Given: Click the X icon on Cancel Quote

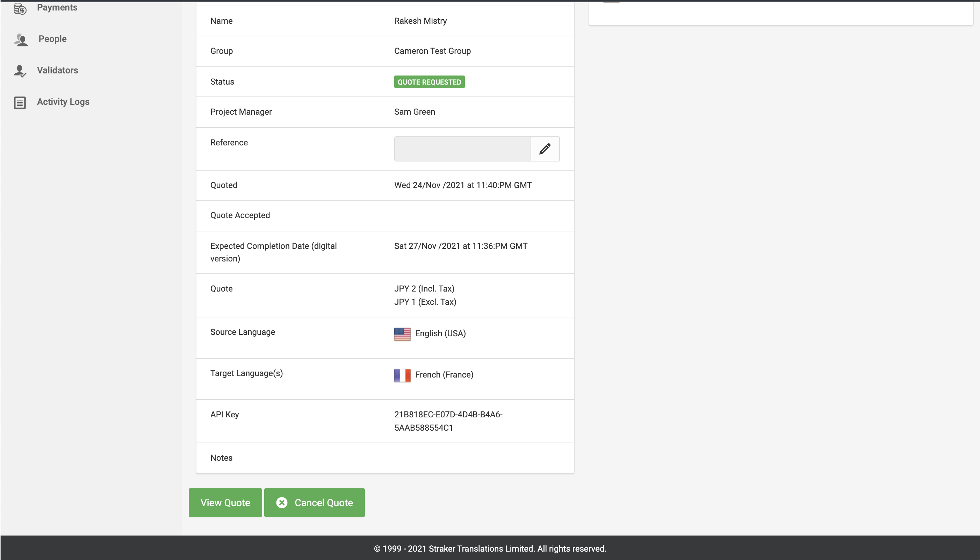Looking at the screenshot, I should click(x=282, y=503).
